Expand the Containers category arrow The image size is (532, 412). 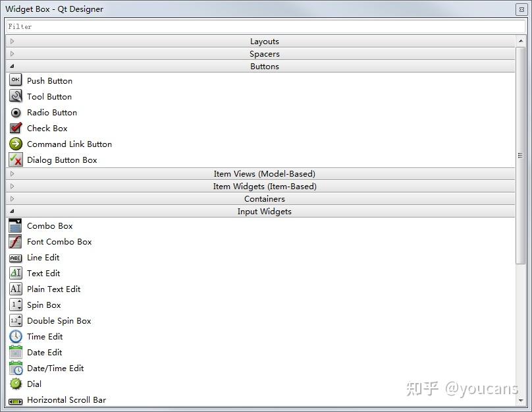click(x=13, y=198)
